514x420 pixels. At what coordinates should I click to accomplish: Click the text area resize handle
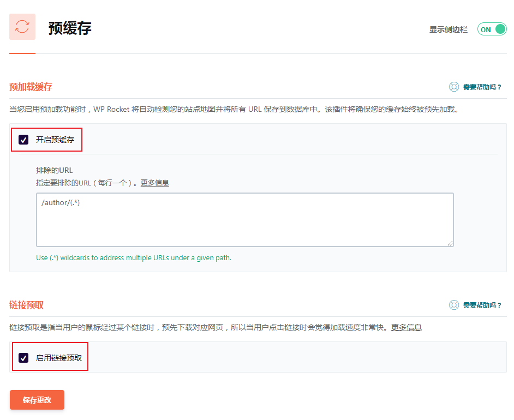[450, 243]
